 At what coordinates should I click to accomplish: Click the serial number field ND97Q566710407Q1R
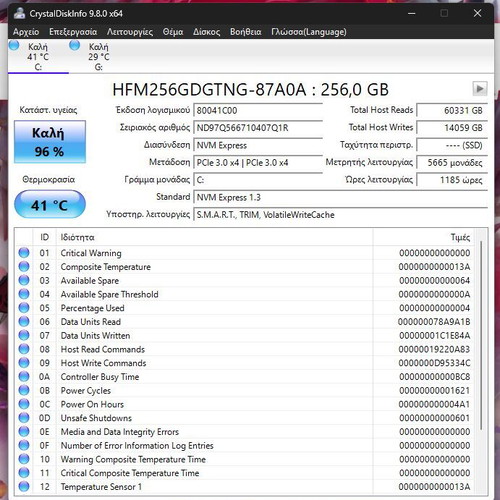pos(258,128)
